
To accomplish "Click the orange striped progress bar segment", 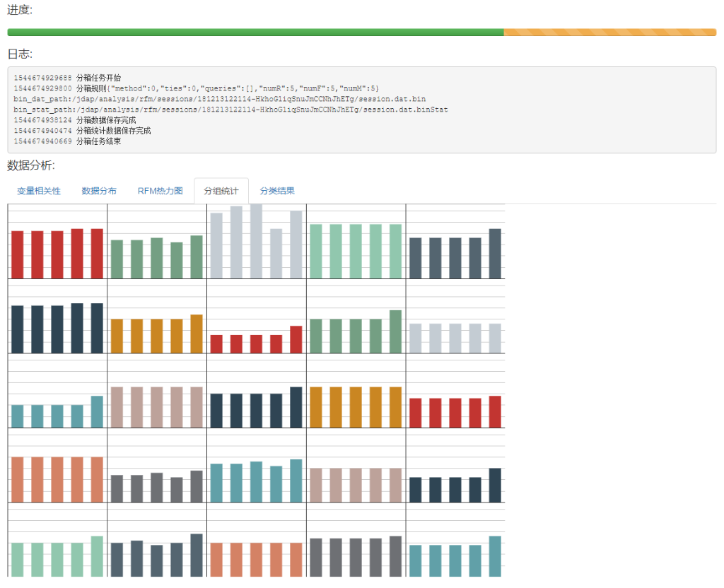I will pos(609,33).
